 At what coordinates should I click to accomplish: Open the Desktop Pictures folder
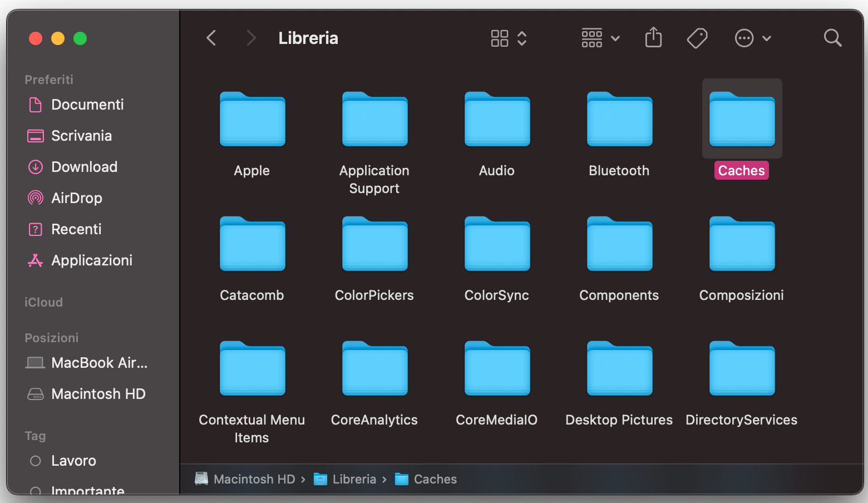619,368
